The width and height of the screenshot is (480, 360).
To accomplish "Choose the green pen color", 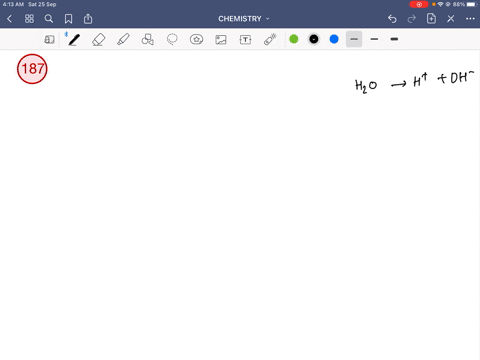I will point(294,39).
